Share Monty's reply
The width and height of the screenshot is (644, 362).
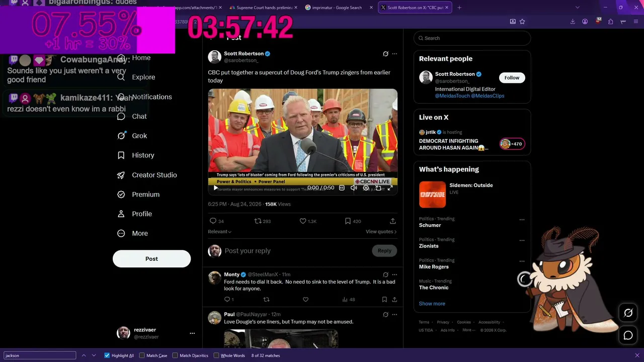(x=394, y=300)
